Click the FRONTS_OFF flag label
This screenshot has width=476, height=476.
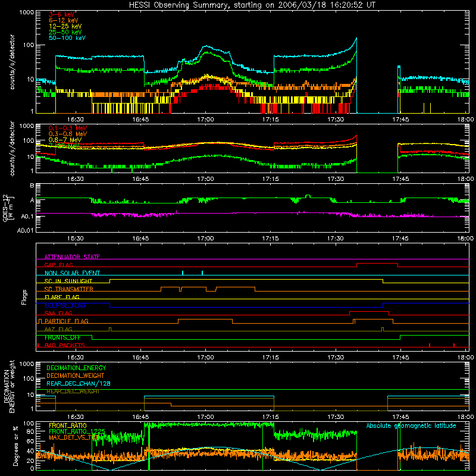click(62, 337)
